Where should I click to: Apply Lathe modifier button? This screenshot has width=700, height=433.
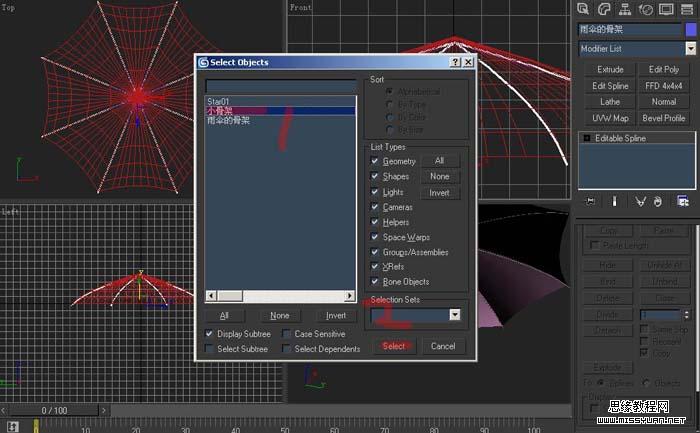tap(610, 102)
